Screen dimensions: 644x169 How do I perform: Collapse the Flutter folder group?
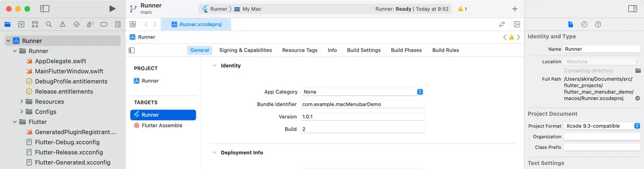15,122
